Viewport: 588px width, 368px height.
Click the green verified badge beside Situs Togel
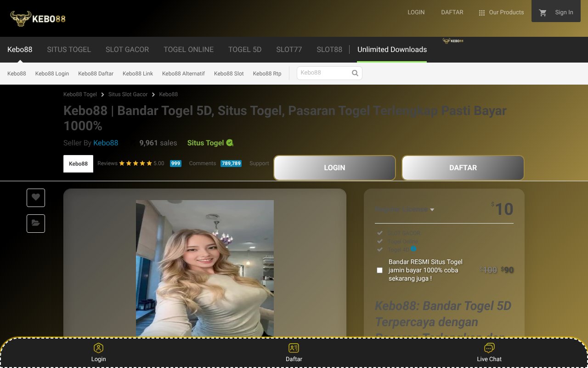(x=229, y=143)
